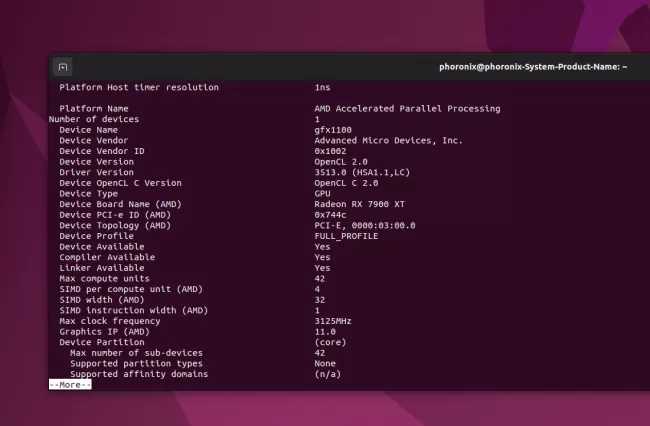Select 'Advanced Micro Devices, Inc.' text
650x426 pixels.
click(388, 140)
